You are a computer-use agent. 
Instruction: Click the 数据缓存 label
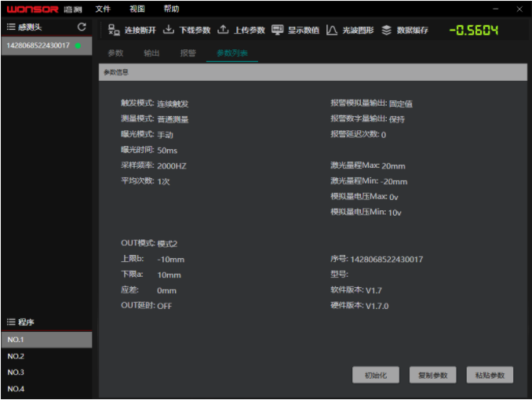413,30
